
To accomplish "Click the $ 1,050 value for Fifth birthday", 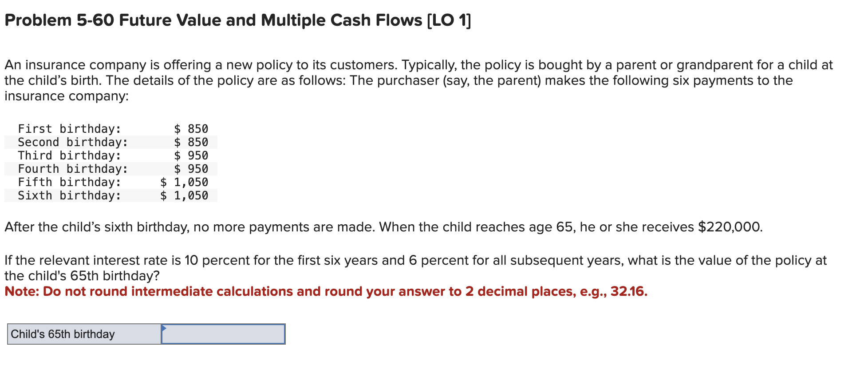I will point(184,182).
